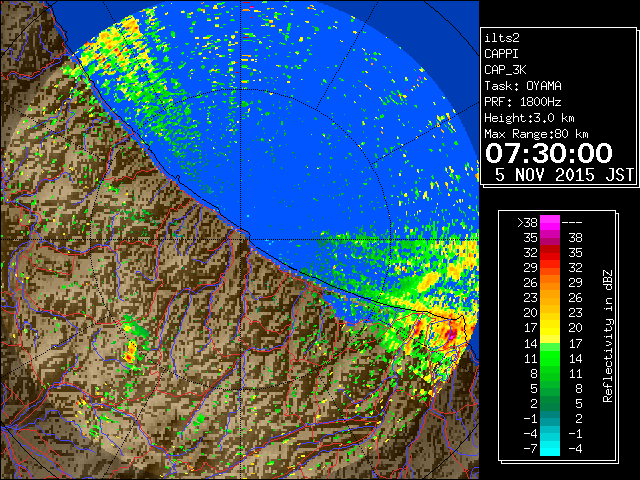This screenshot has width=640, height=480.
Task: Pick the dark red 32–35 dBZ swatch
Action: [550, 252]
